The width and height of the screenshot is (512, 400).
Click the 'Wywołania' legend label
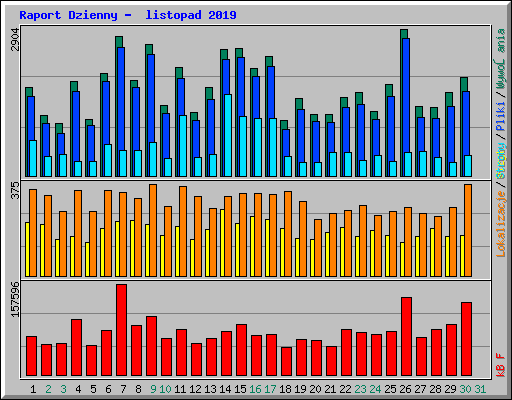[500, 59]
